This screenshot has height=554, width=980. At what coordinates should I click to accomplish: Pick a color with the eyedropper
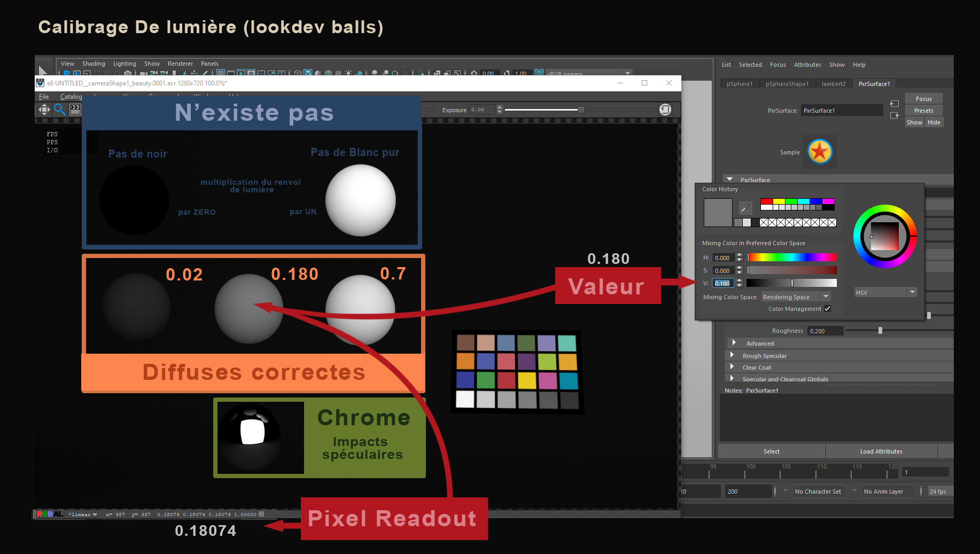(745, 208)
